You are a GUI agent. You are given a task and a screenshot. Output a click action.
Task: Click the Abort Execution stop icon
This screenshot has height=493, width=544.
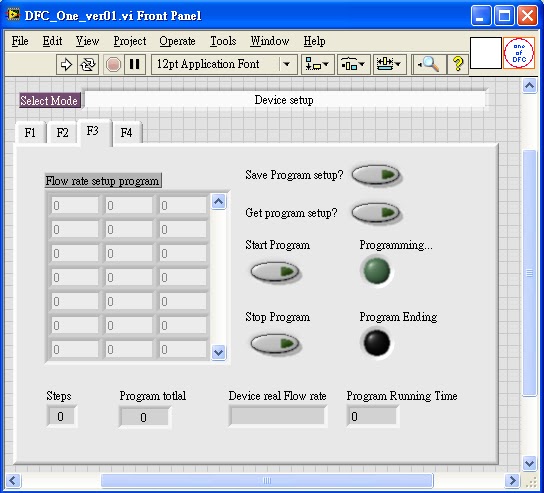[113, 65]
